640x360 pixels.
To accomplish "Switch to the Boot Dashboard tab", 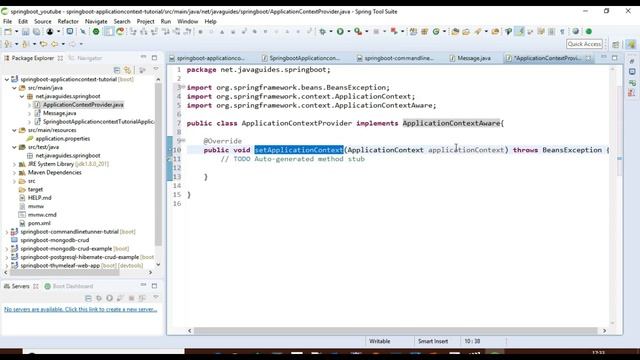I will point(69,286).
